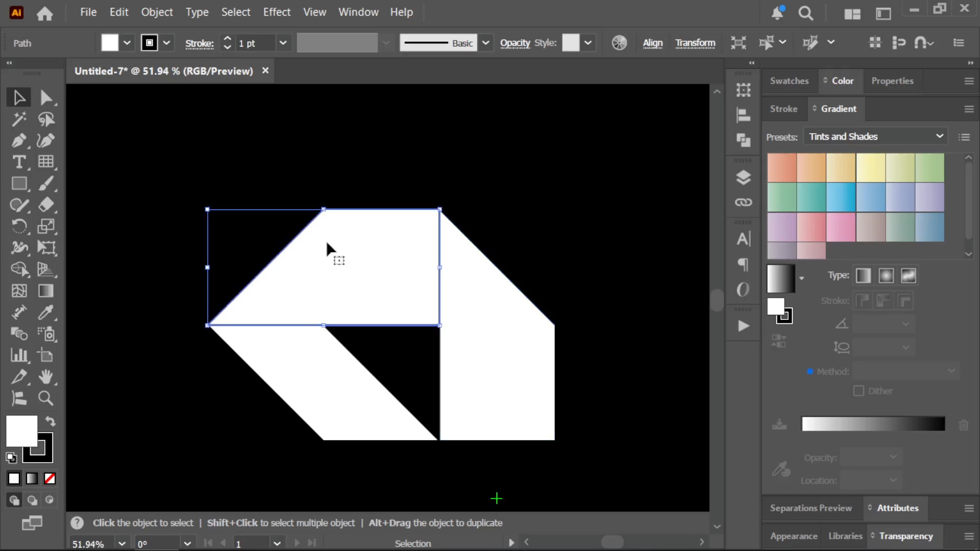Click the Stroke label link

tap(199, 43)
